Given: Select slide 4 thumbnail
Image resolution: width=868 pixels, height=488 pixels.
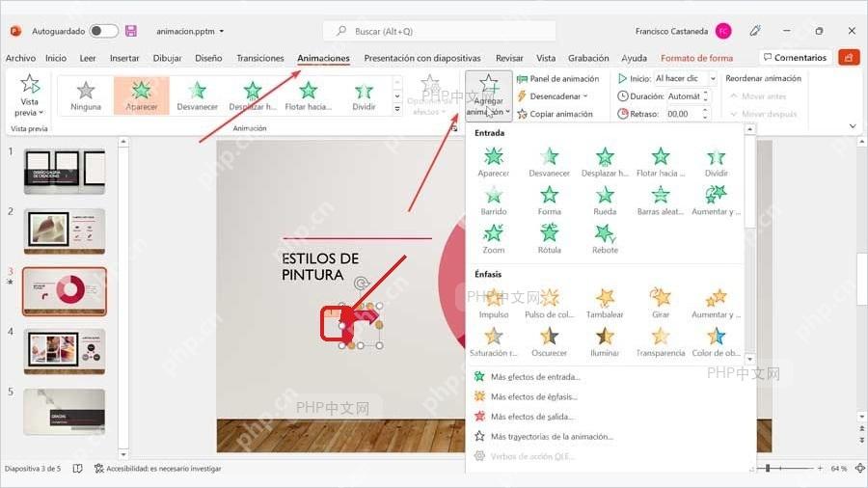Looking at the screenshot, I should point(65,351).
